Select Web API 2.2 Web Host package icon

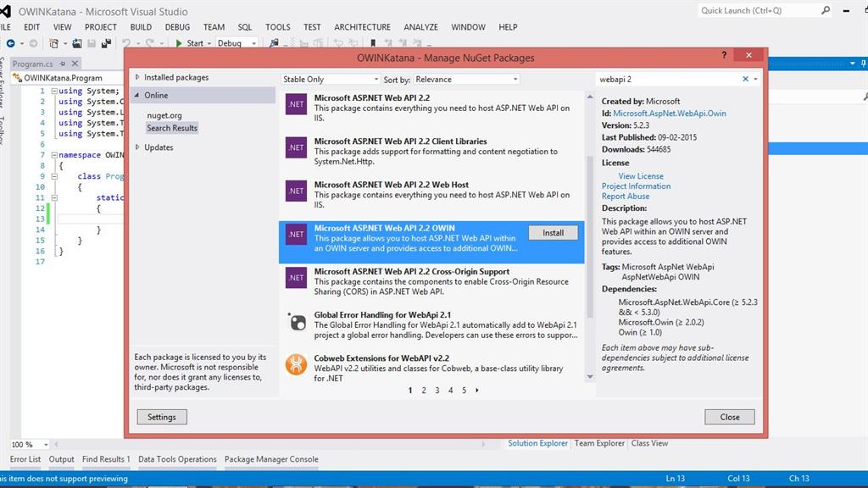296,191
